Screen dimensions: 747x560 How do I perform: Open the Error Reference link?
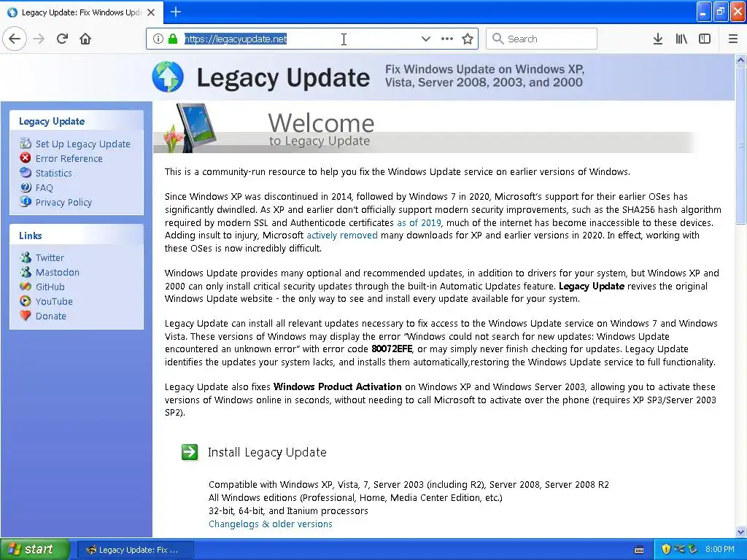[x=69, y=158]
